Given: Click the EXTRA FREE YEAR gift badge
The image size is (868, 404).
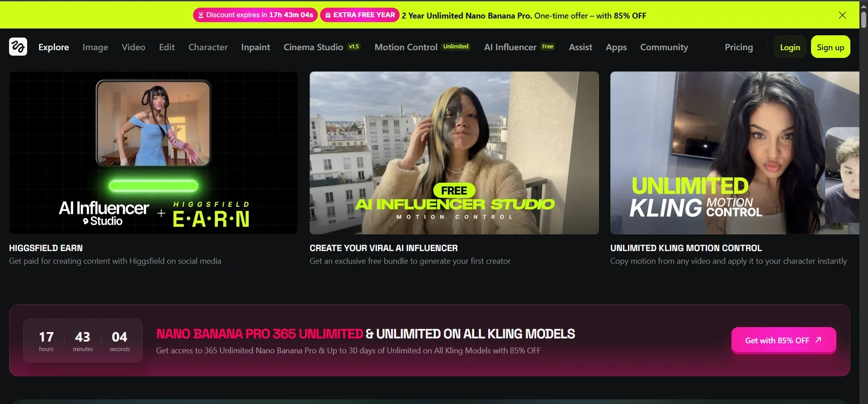Looking at the screenshot, I should (x=360, y=15).
